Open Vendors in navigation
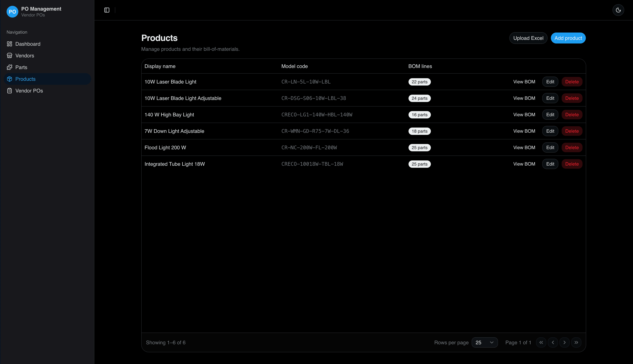 [47, 56]
